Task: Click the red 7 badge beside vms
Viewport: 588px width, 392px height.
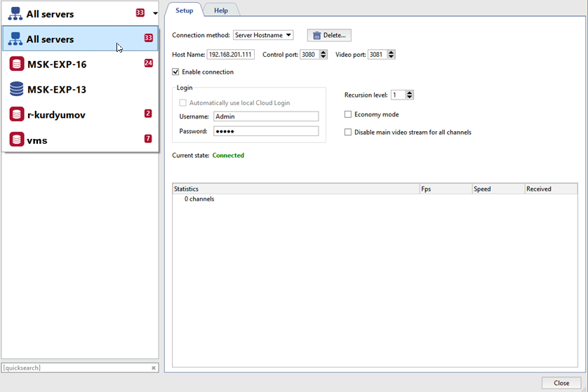Action: (148, 139)
